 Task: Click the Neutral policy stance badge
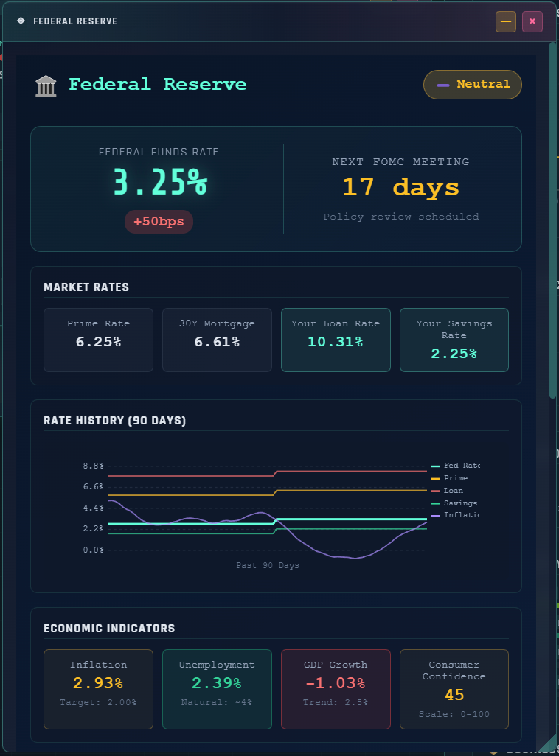point(472,85)
